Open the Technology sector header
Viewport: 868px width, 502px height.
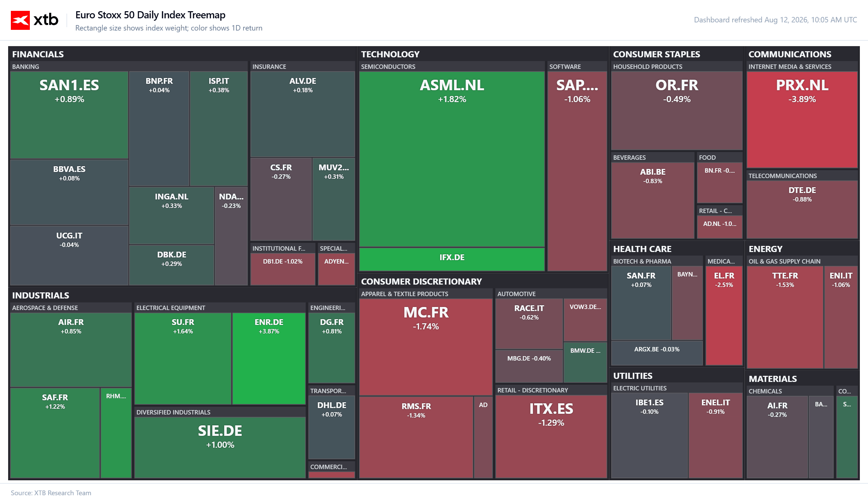pyautogui.click(x=390, y=54)
